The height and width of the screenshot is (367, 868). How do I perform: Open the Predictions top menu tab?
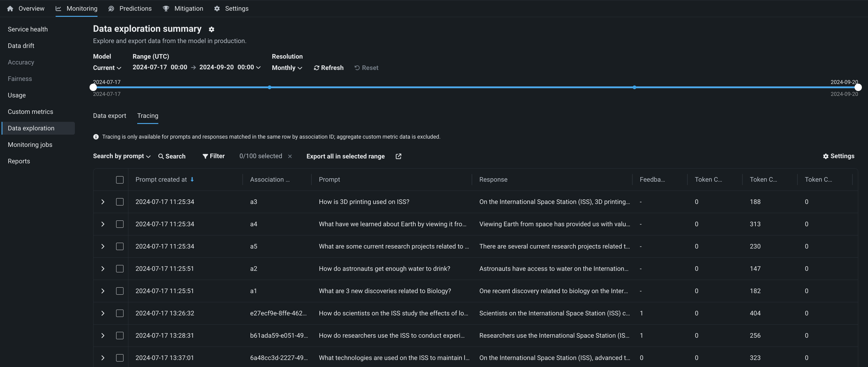(130, 9)
